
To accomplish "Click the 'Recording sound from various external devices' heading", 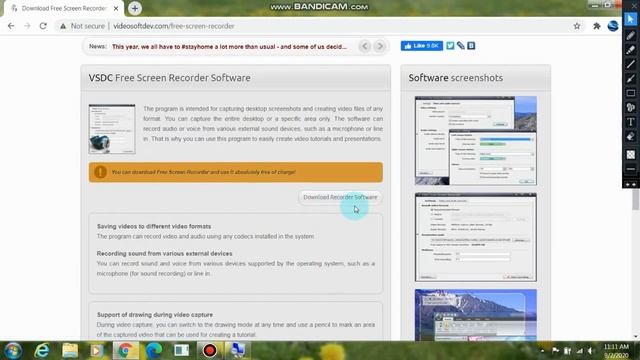I will [164, 253].
